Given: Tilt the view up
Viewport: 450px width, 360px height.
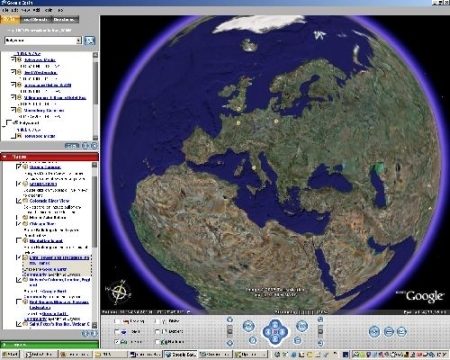Looking at the screenshot, I should click(320, 320).
